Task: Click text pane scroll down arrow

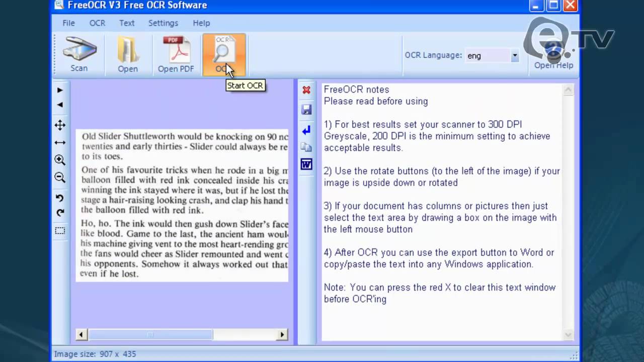Action: (x=568, y=334)
